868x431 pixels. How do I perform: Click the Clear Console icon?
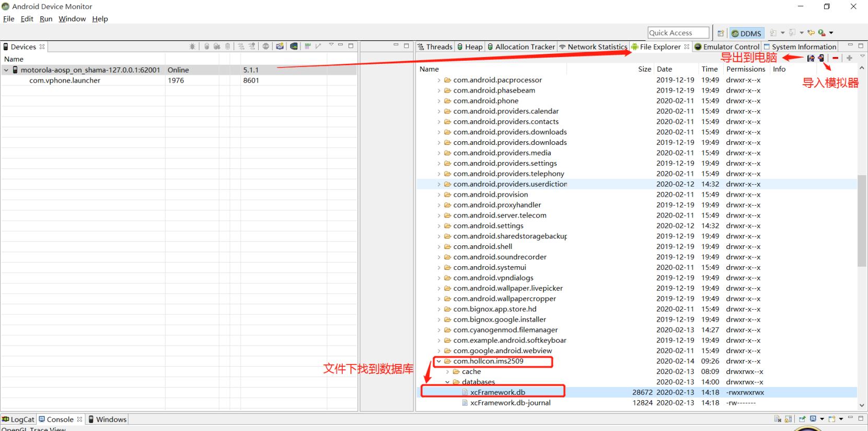pyautogui.click(x=778, y=418)
